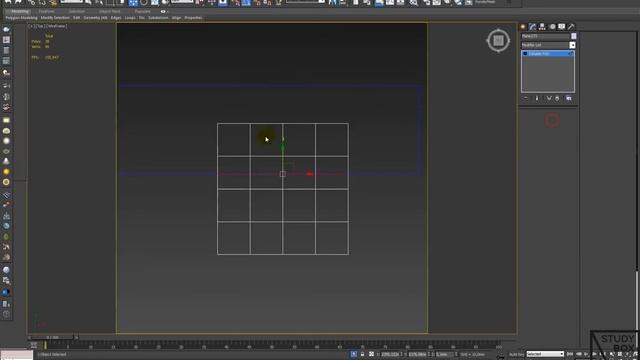Click Play Animation button

(587, 354)
